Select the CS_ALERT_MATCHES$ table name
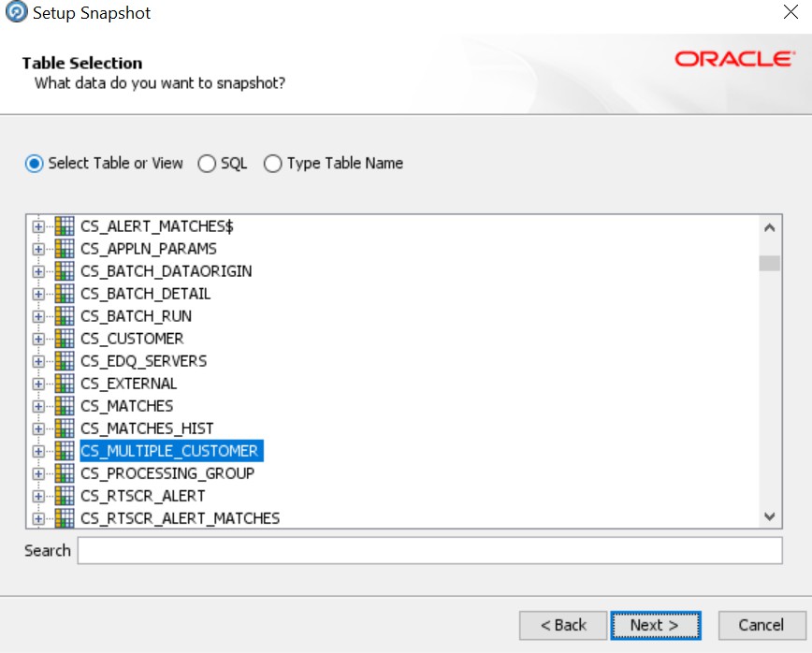This screenshot has width=812, height=653. click(157, 226)
